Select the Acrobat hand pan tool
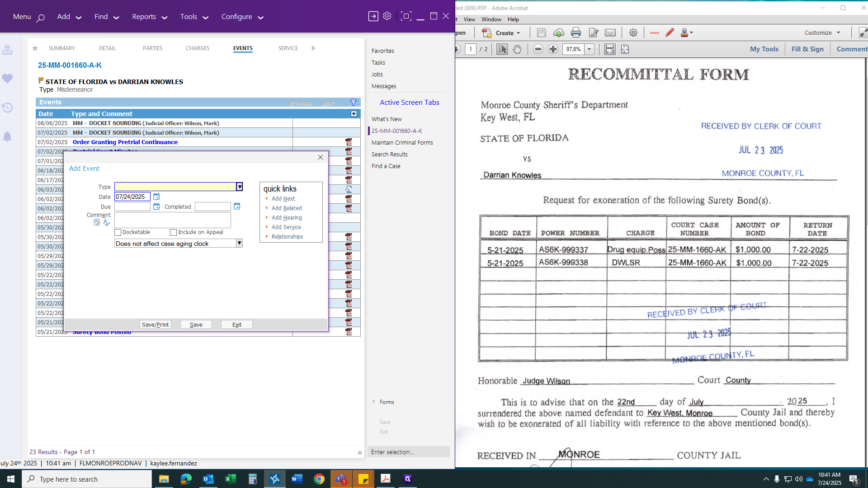This screenshot has height=488, width=868. [x=517, y=49]
